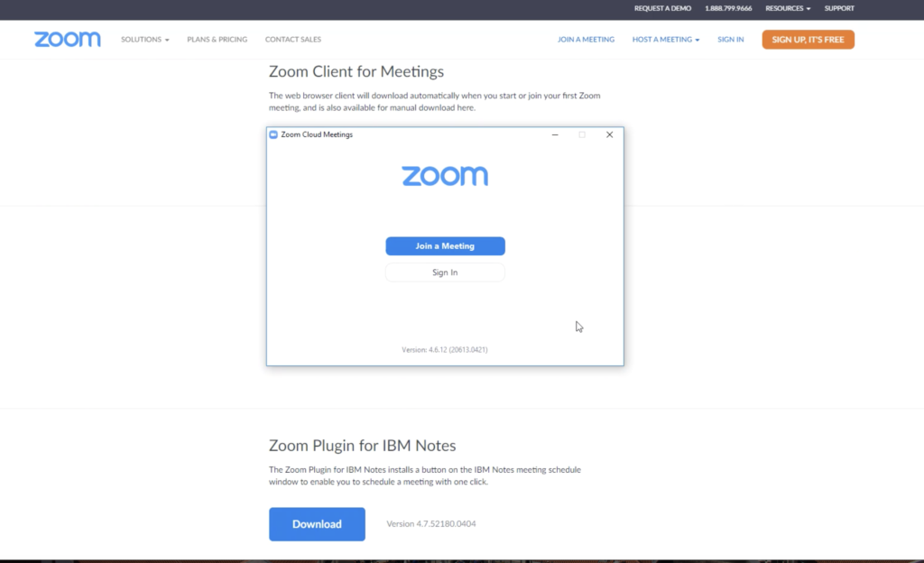The width and height of the screenshot is (924, 563).
Task: Click Sign In button in Zoom client
Action: tap(445, 272)
